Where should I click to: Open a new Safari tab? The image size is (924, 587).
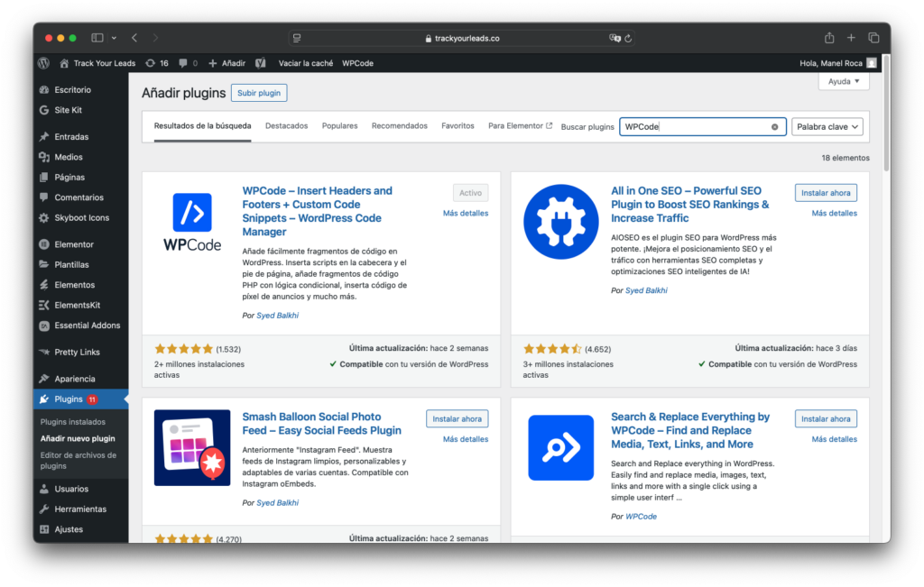pos(851,38)
